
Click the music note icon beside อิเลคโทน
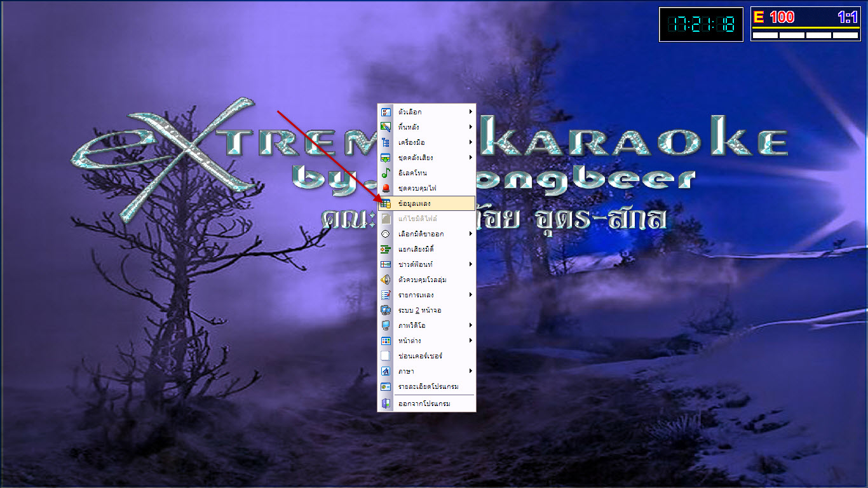[386, 173]
